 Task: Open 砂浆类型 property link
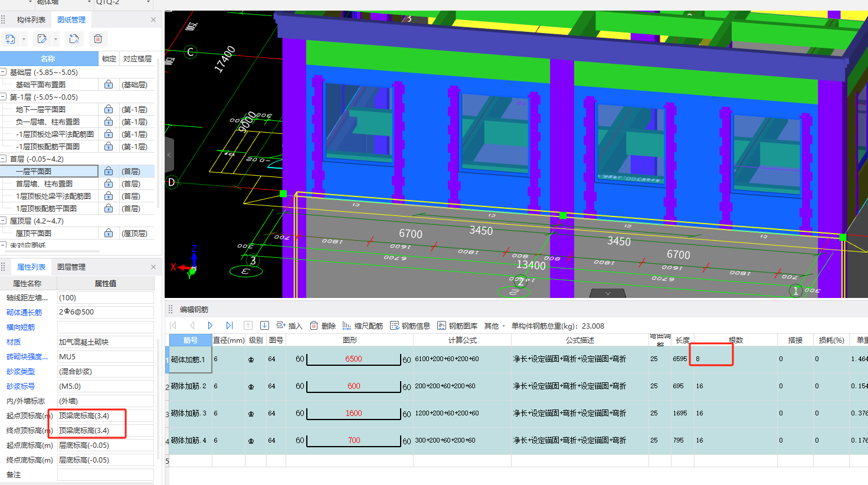tap(21, 371)
